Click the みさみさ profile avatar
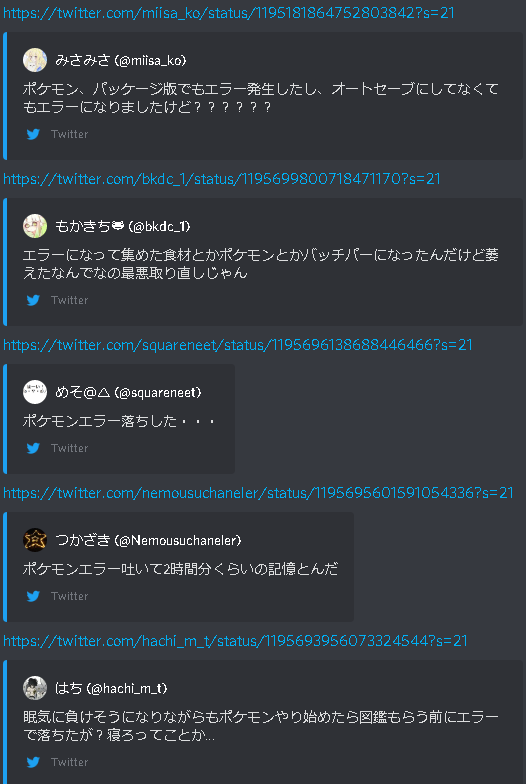The image size is (526, 784). tap(35, 60)
